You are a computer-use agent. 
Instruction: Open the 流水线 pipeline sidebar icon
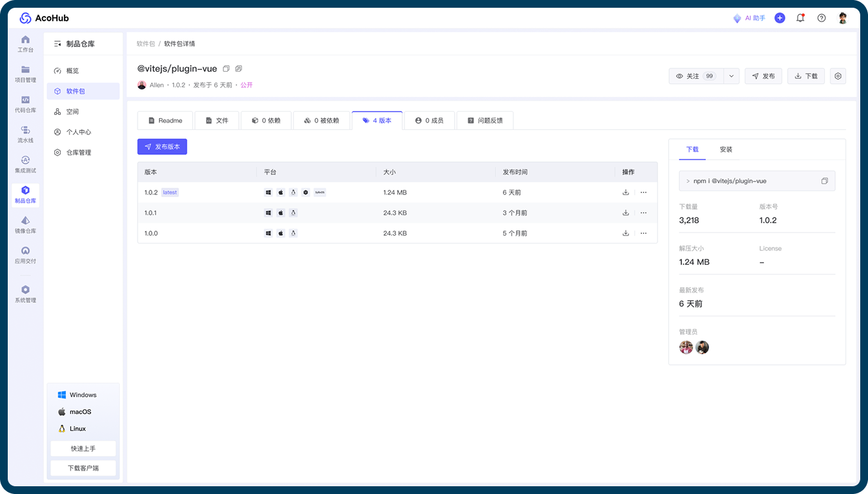pos(25,134)
